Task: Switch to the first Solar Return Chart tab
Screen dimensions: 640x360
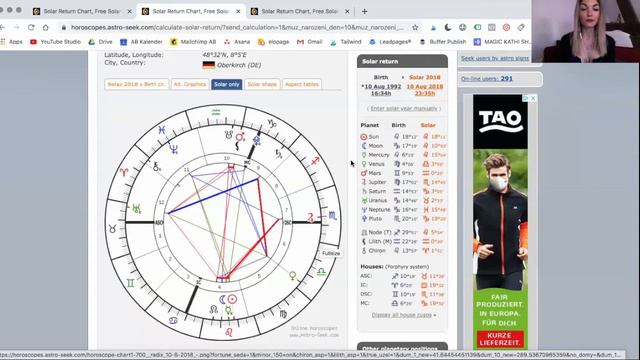Action: [82, 11]
